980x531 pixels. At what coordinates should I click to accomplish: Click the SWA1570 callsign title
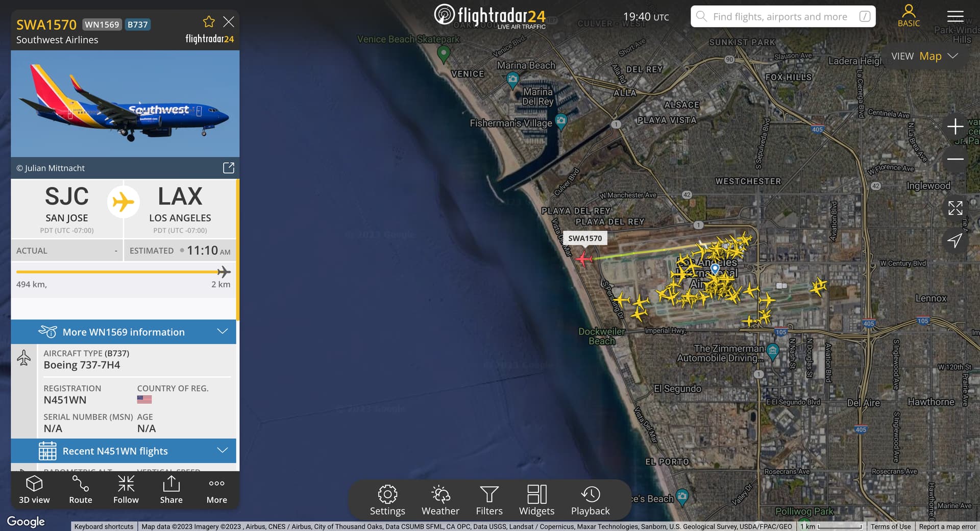coord(46,24)
